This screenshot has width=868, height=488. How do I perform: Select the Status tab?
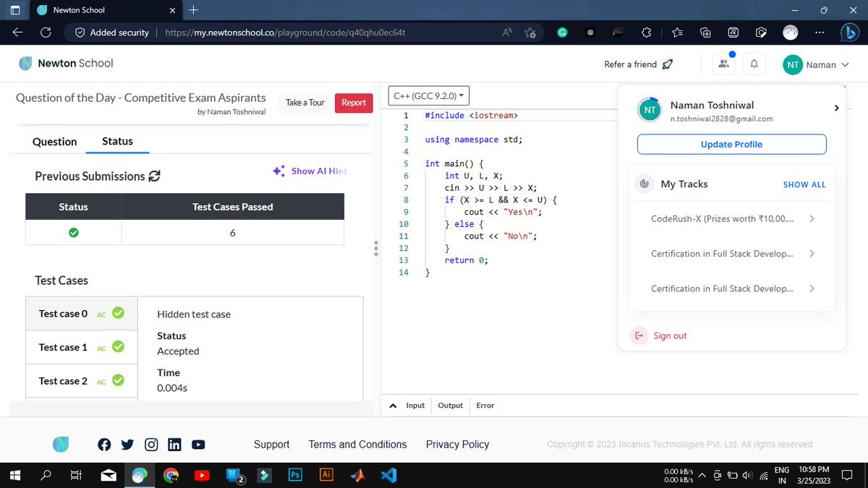coord(117,142)
